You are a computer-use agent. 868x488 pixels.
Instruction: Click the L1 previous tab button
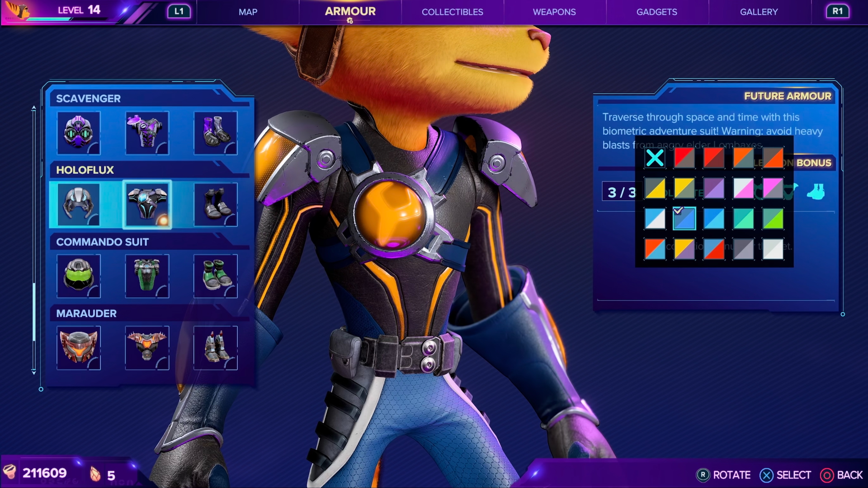click(179, 11)
